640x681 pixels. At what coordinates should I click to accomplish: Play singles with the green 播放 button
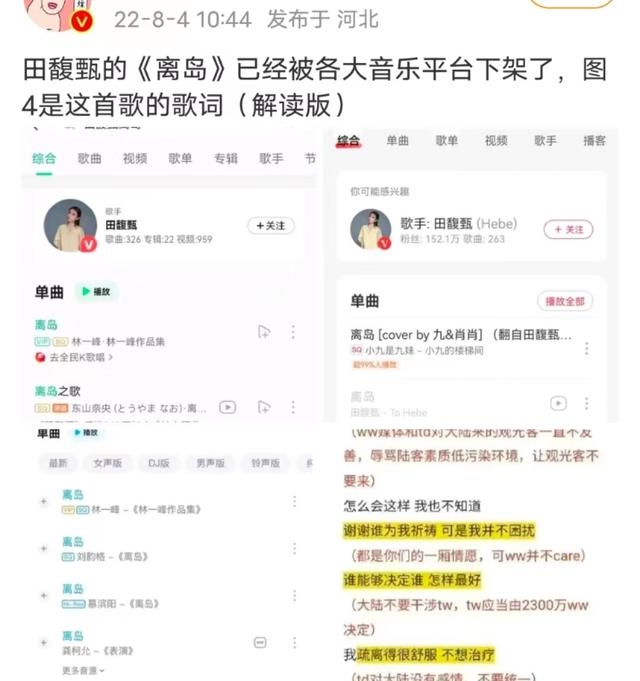[x=96, y=291]
